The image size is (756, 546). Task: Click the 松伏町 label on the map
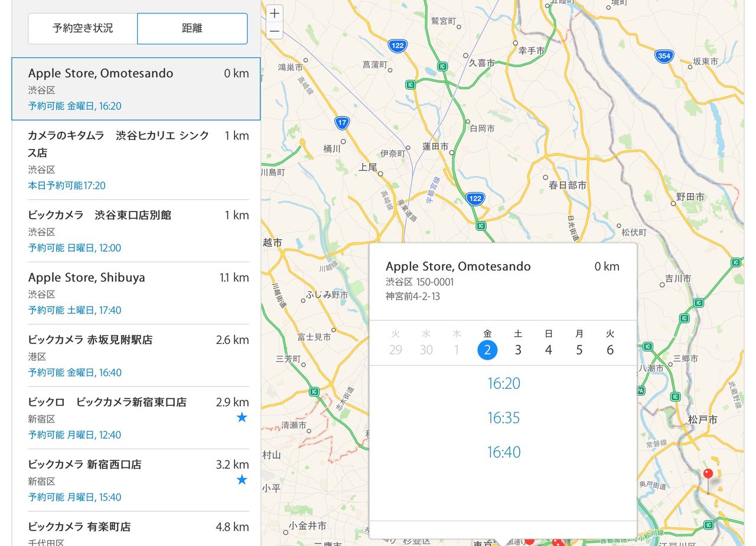pyautogui.click(x=634, y=233)
